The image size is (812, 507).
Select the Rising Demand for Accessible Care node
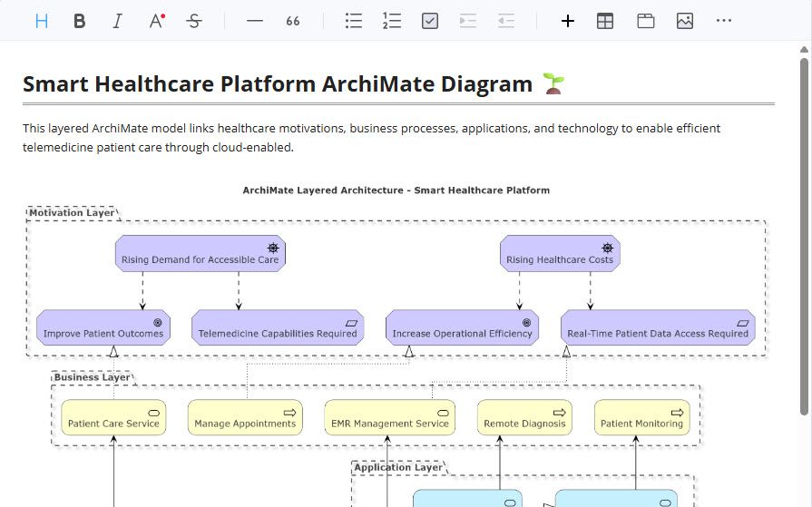click(x=201, y=254)
